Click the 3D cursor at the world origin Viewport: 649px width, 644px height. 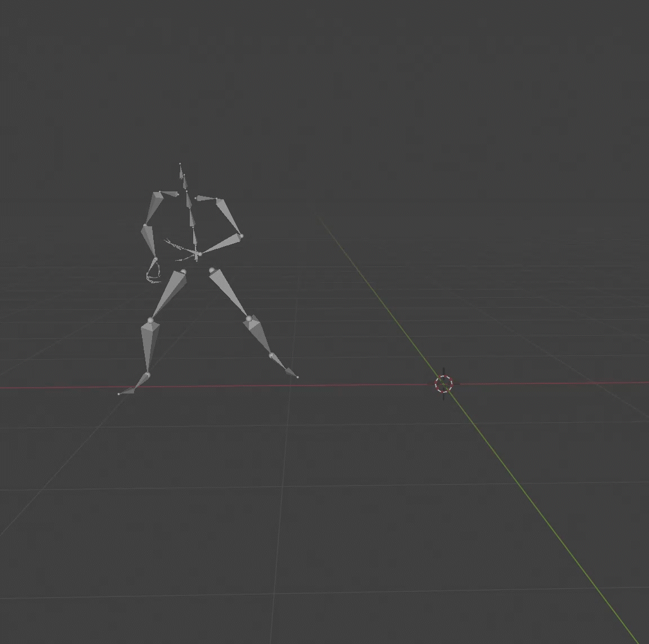(x=444, y=384)
